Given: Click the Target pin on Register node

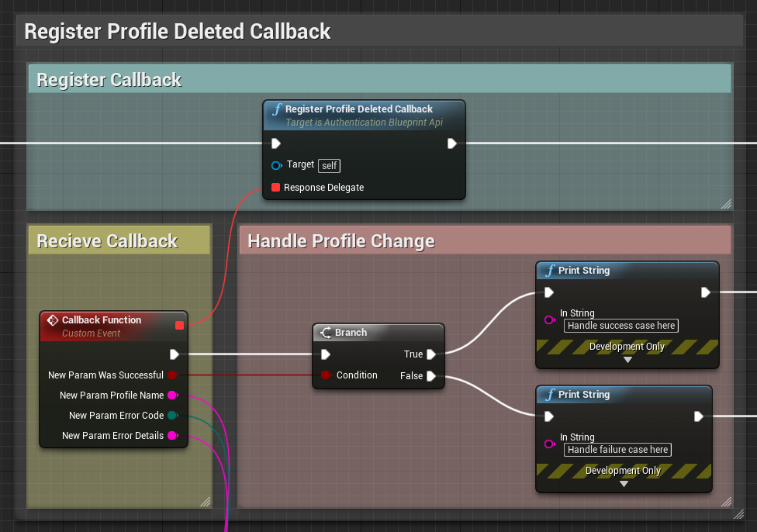Looking at the screenshot, I should coord(276,165).
